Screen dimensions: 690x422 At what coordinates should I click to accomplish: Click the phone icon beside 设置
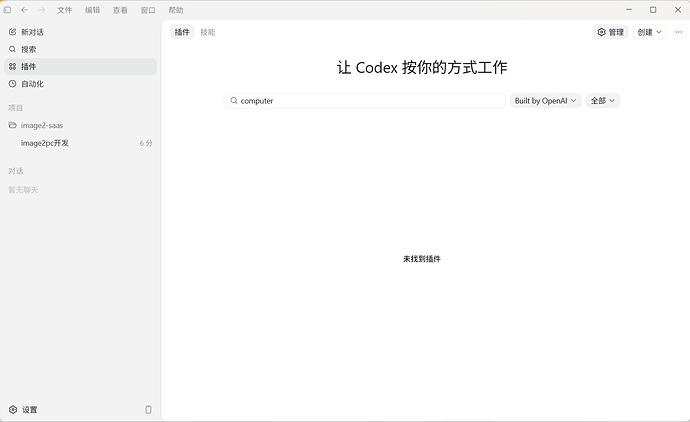coord(148,410)
